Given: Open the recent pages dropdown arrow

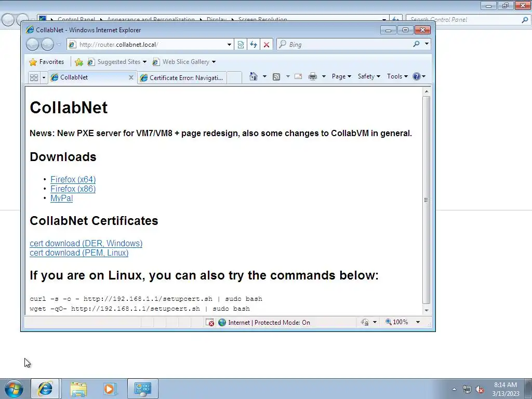Looking at the screenshot, I should [59, 45].
